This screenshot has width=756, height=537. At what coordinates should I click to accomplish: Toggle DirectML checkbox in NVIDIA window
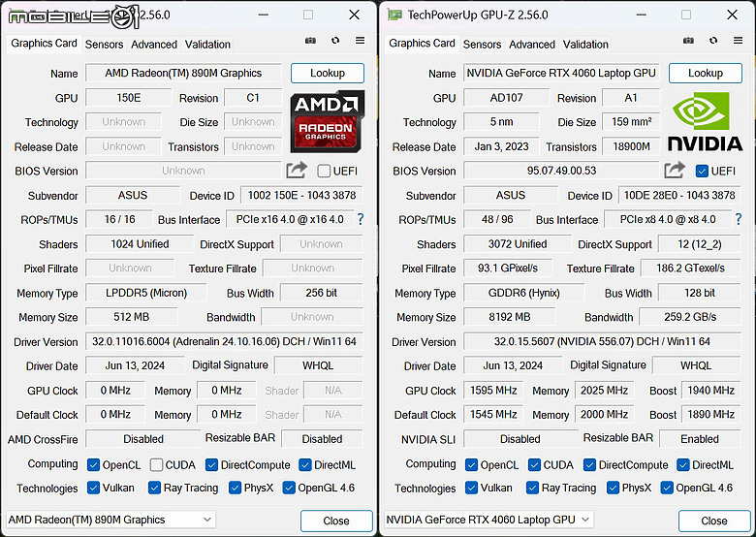pyautogui.click(x=682, y=465)
